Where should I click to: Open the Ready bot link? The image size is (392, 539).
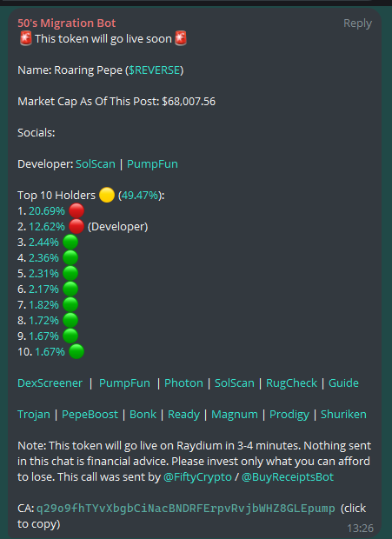pyautogui.click(x=183, y=415)
